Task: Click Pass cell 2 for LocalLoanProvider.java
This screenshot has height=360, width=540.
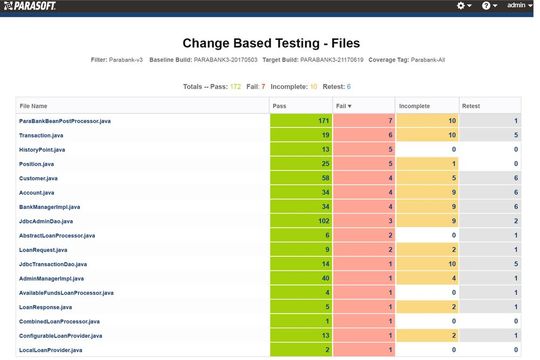Action: [301, 350]
